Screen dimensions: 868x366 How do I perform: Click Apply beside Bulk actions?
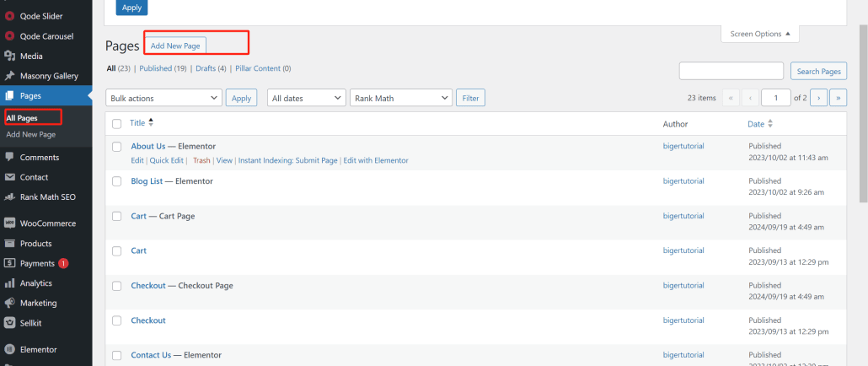241,98
